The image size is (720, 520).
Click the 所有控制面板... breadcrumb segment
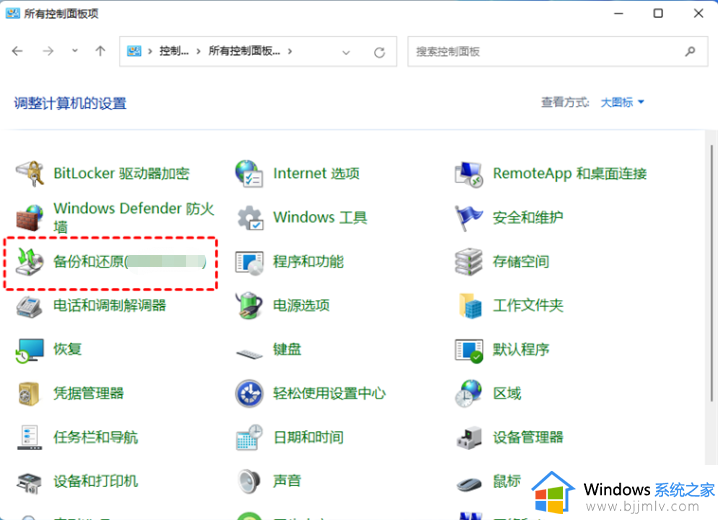coord(244,51)
